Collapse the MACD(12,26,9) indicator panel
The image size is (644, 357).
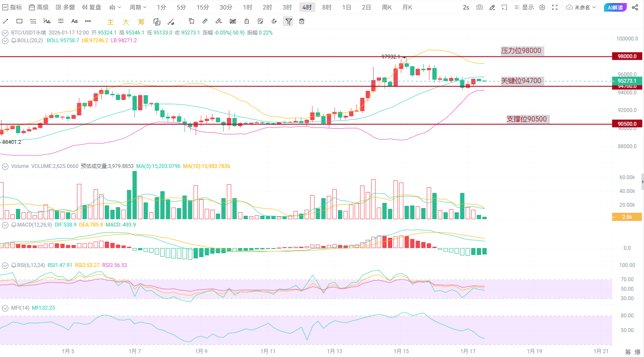click(x=5, y=225)
